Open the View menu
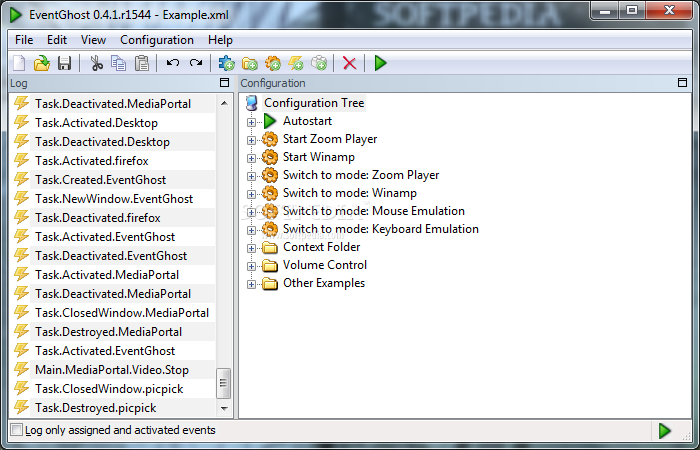This screenshot has height=450, width=700. (93, 40)
